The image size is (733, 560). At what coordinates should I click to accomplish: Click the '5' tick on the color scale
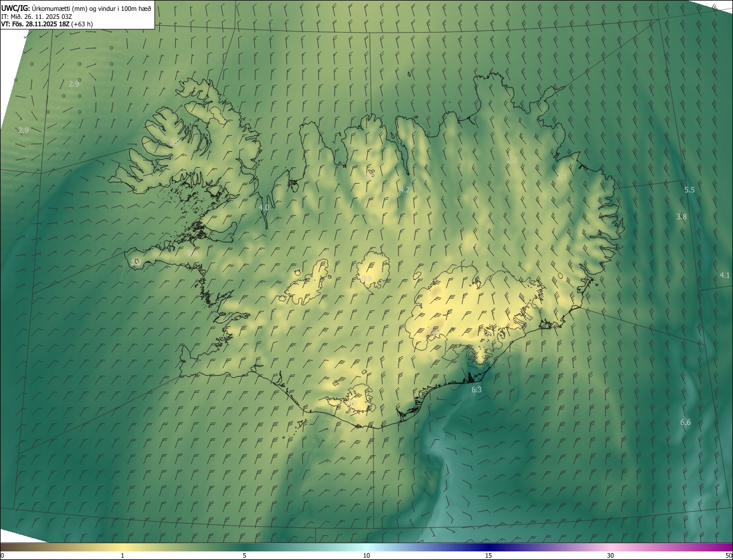tap(245, 555)
